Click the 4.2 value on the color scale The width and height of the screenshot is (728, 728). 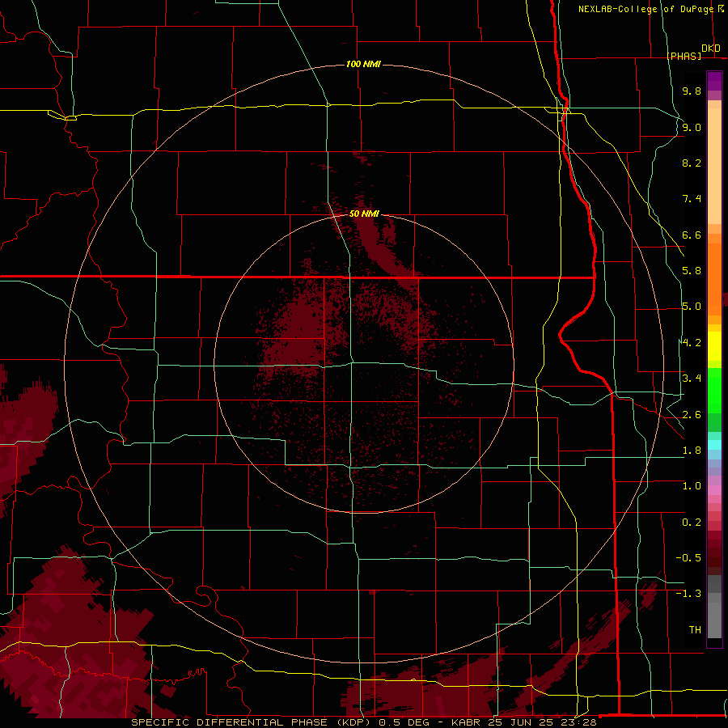692,343
